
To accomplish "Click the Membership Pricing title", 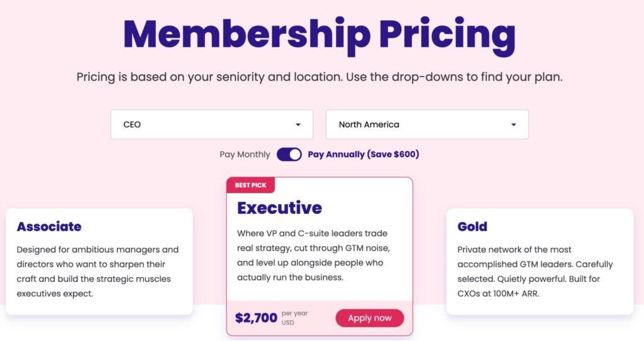I will pyautogui.click(x=319, y=35).
